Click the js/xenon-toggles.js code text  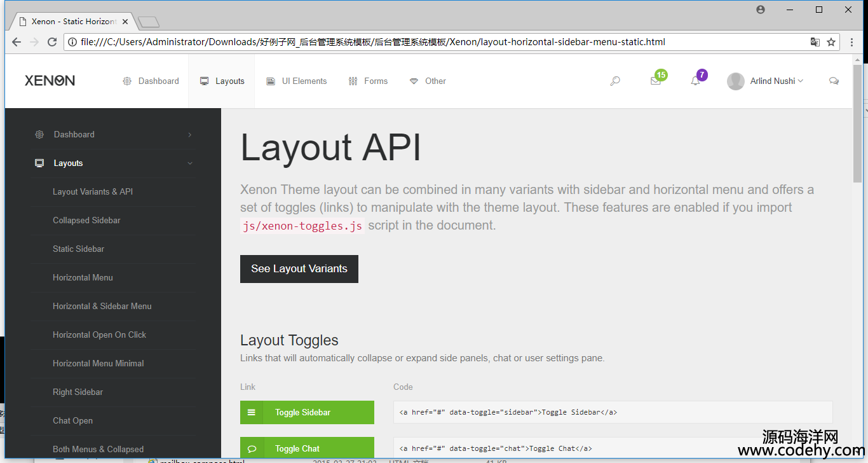[302, 226]
